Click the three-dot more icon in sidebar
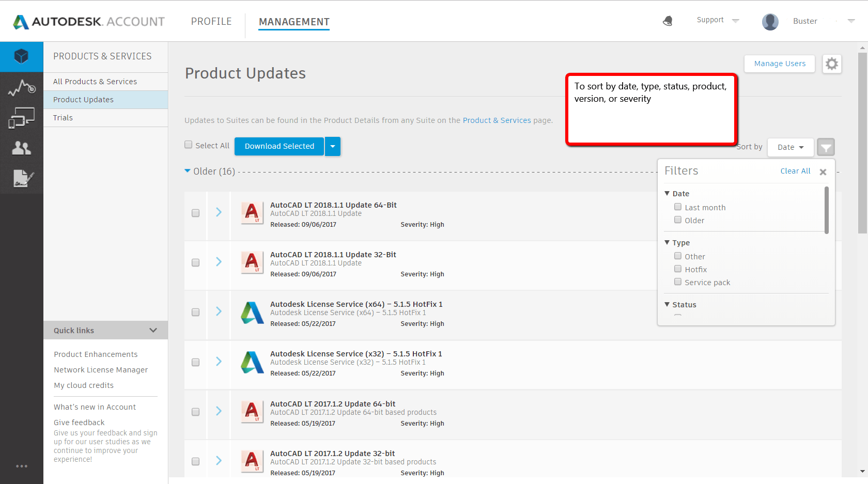The width and height of the screenshot is (868, 484). [x=22, y=466]
